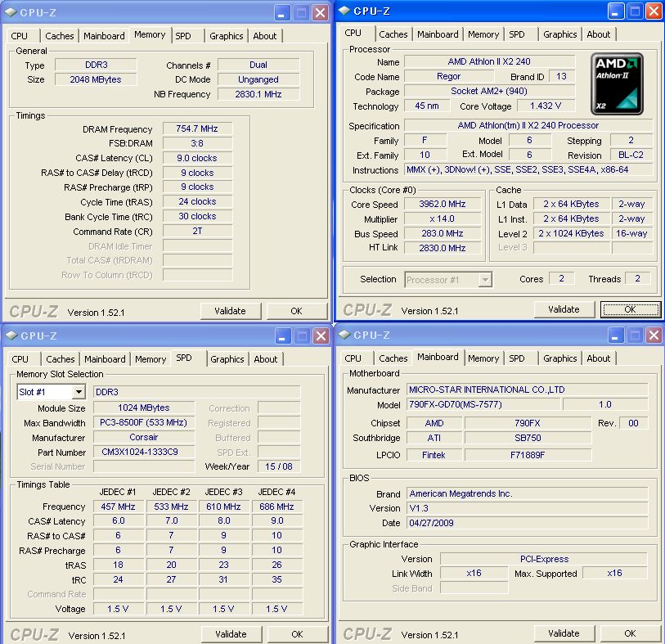The image size is (665, 644).
Task: Click OK in the SPD window
Action: point(297,634)
